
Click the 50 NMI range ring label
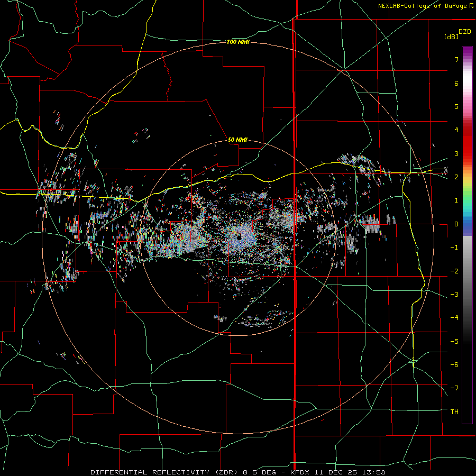[237, 140]
